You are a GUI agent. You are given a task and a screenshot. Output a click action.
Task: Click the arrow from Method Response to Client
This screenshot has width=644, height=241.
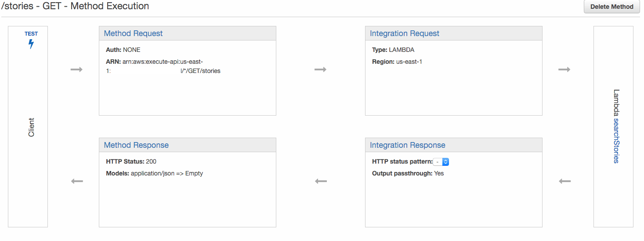[77, 181]
